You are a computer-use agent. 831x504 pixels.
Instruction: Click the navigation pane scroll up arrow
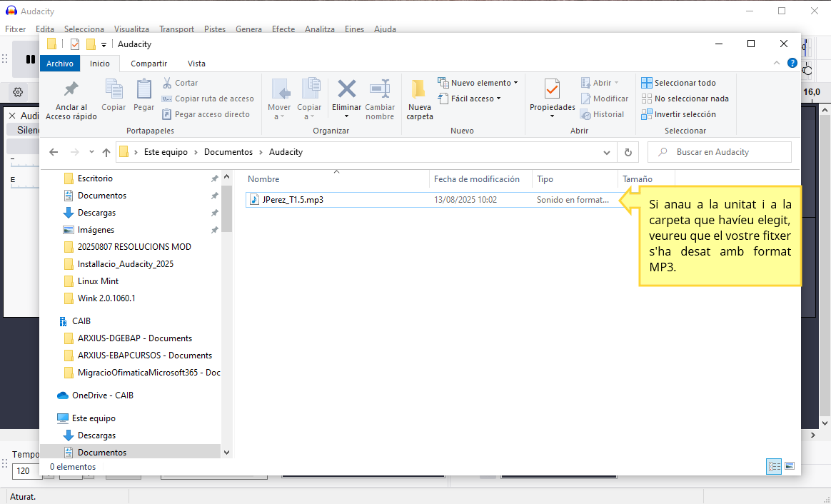click(227, 176)
